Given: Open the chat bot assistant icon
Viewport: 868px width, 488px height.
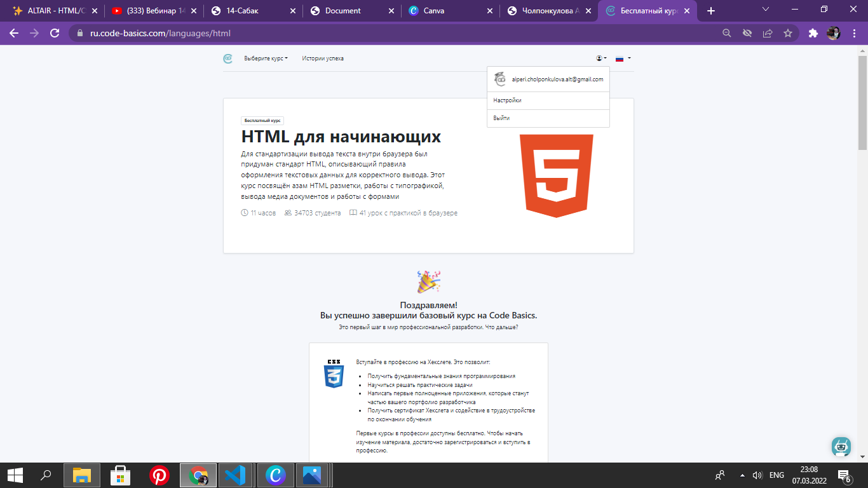Looking at the screenshot, I should click(841, 446).
